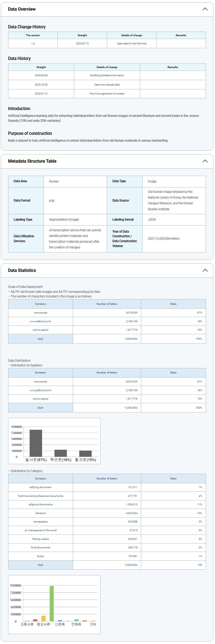Click the yellow 종교서류 bar in category chart
Image resolution: width=215 pixels, height=644 pixels.
coord(43,618)
